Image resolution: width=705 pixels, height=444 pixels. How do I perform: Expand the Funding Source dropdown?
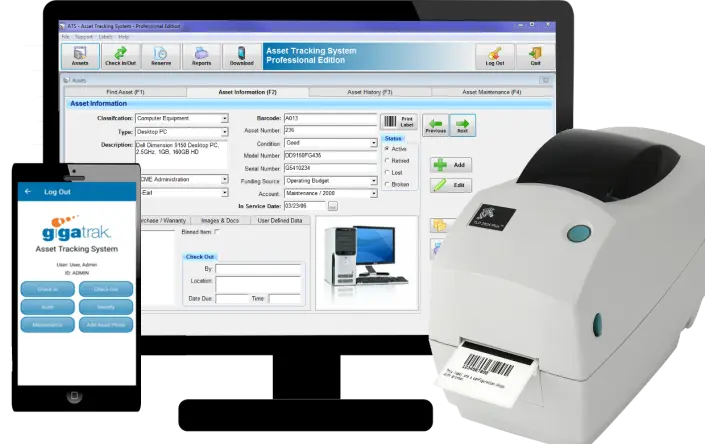coord(373,181)
